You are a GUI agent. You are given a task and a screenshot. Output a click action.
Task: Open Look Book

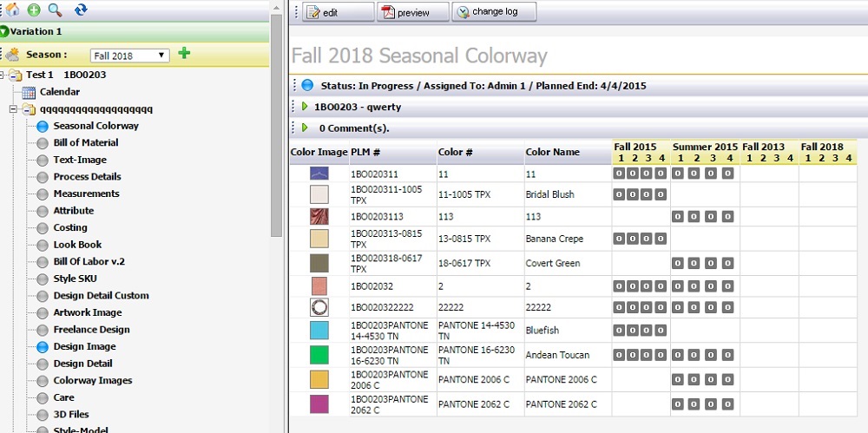77,244
